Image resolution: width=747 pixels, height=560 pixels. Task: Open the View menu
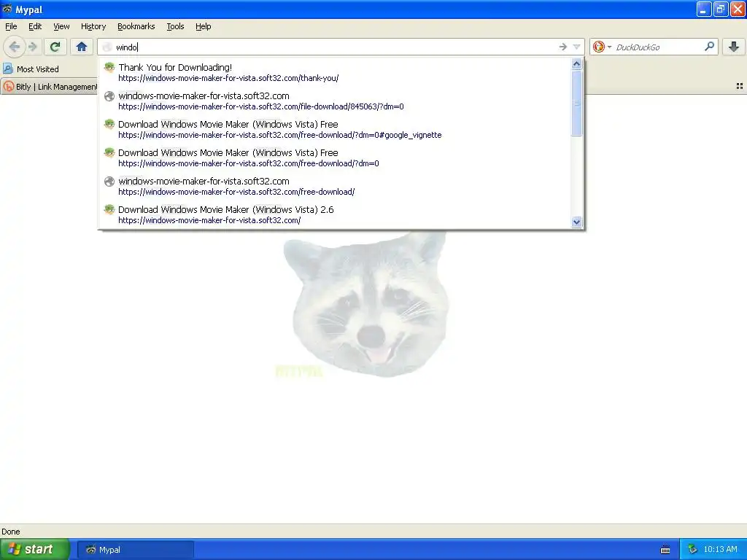point(61,26)
